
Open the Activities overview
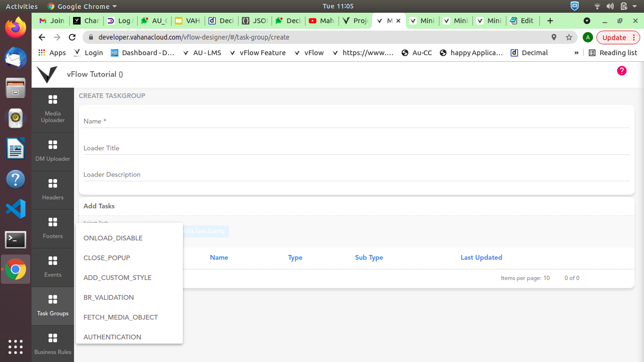[x=22, y=6]
